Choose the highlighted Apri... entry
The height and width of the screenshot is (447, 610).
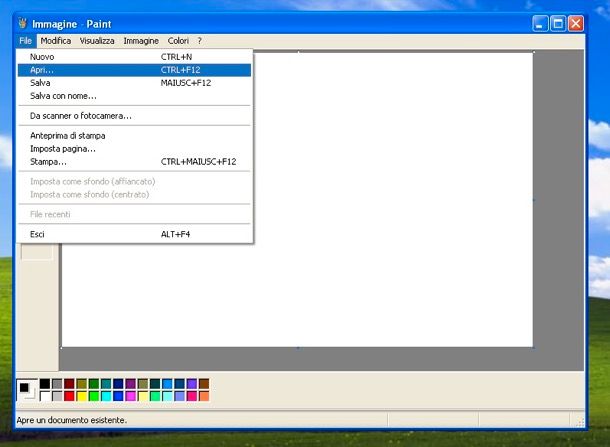pos(134,70)
